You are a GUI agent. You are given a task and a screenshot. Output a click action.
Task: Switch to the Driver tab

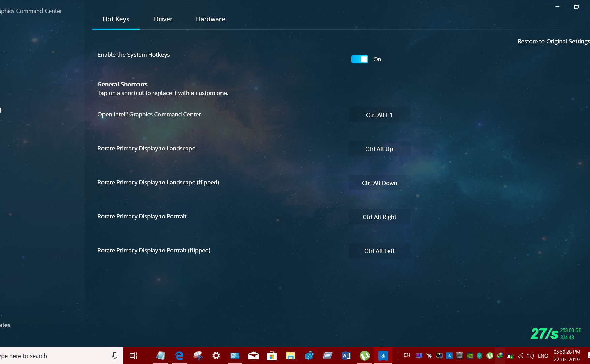click(163, 19)
